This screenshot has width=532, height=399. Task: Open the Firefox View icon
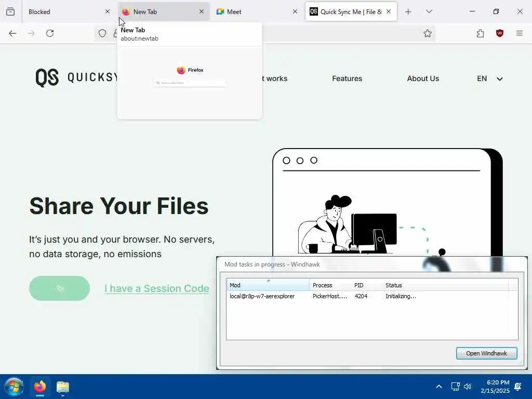point(10,11)
